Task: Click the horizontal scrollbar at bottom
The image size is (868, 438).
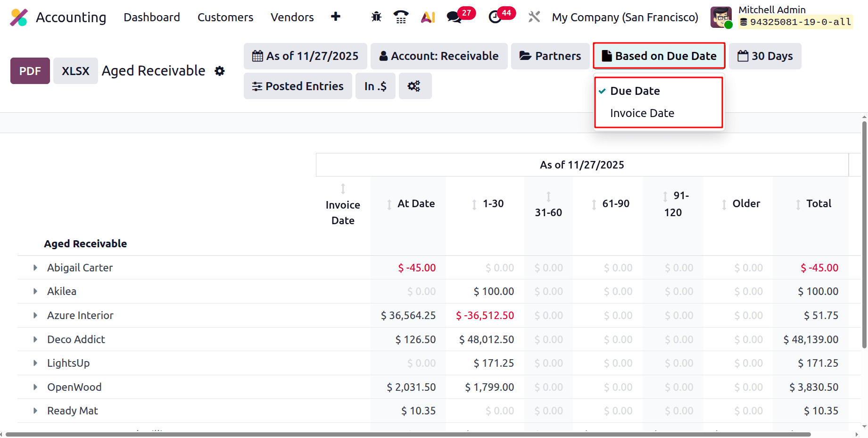Action: [408, 434]
